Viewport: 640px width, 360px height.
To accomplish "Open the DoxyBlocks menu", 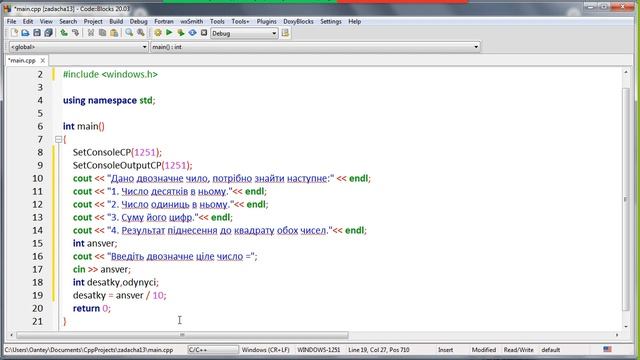I will [298, 21].
